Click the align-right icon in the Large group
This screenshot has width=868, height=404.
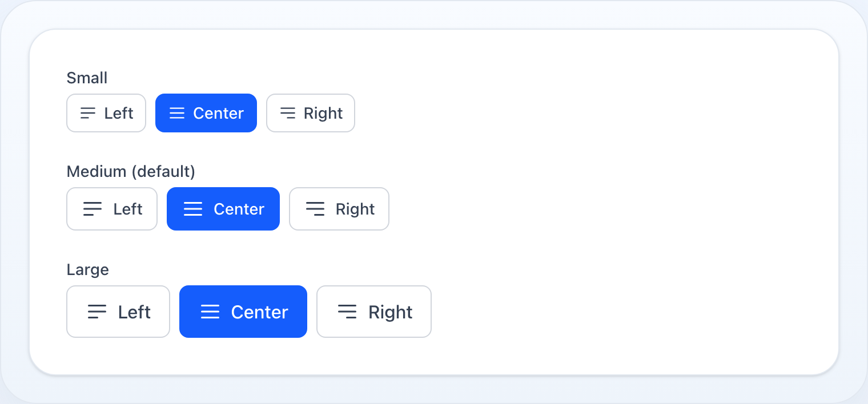click(347, 312)
